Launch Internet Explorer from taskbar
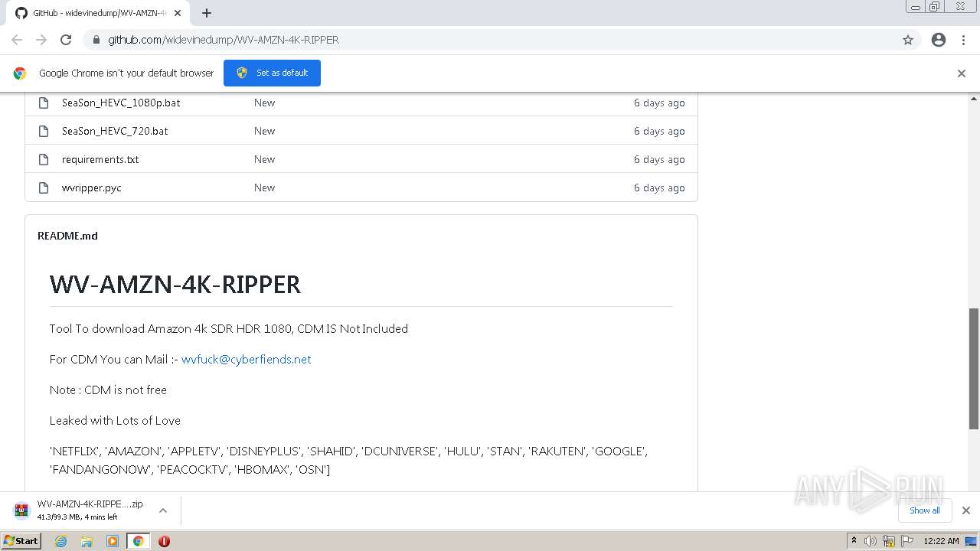The height and width of the screenshot is (551, 980). pyautogui.click(x=60, y=541)
